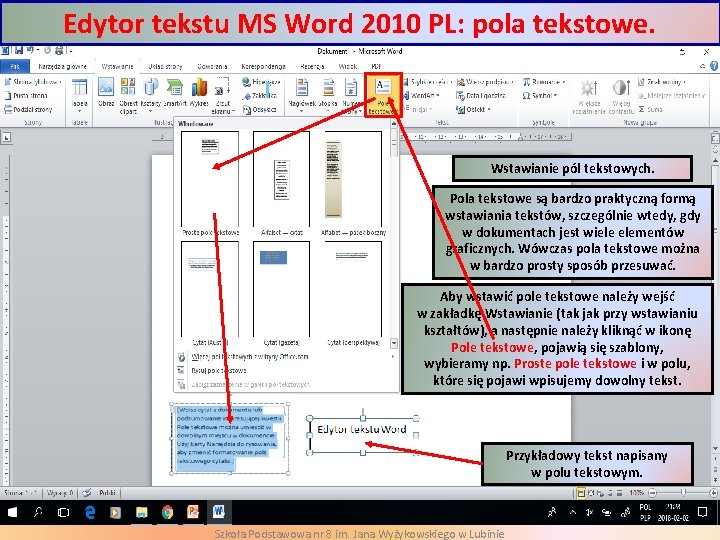The width and height of the screenshot is (720, 540).
Task: Click the Undo arrow in quick access toolbar
Action: (30, 50)
